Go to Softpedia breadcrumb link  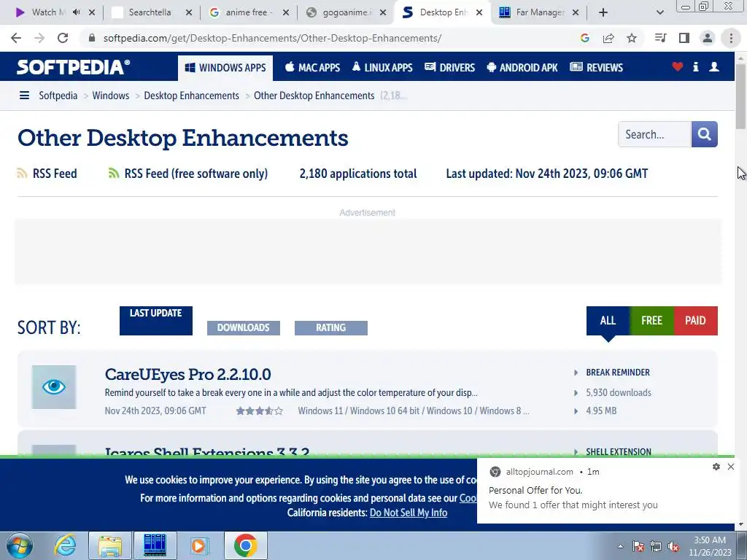pos(58,96)
